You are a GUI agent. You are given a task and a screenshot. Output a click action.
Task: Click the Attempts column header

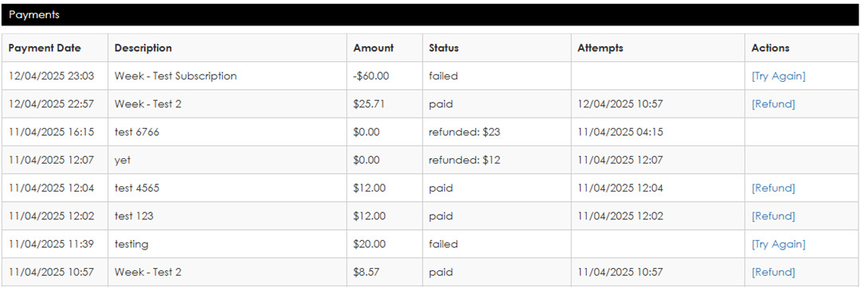click(x=600, y=48)
